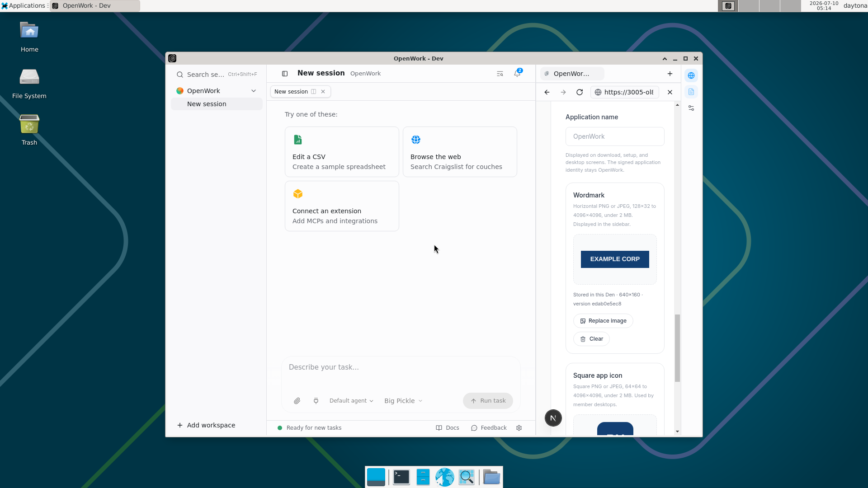The height and width of the screenshot is (488, 868).
Task: Open the file cabinet app in the dock
Action: point(423,477)
